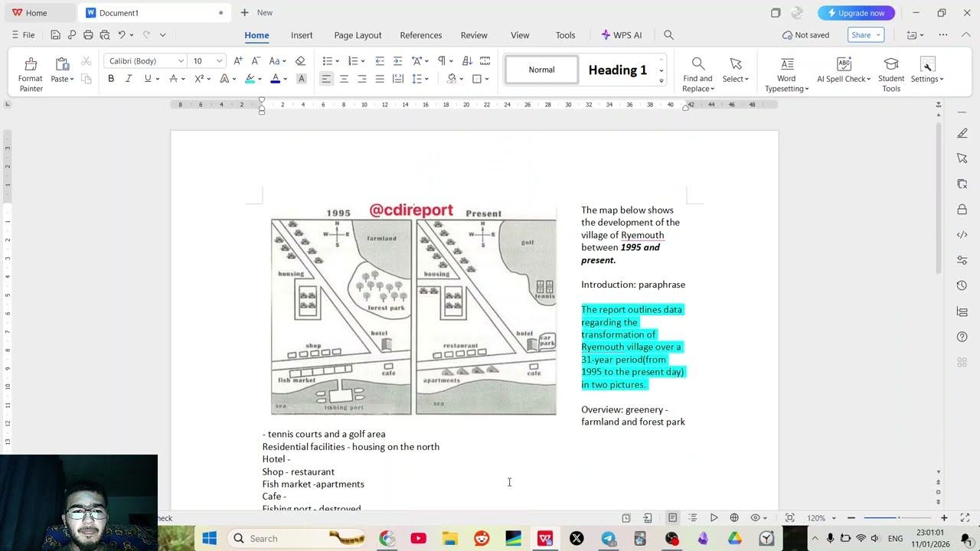This screenshot has width=980, height=551.
Task: Toggle bold formatting
Action: pos(111,79)
